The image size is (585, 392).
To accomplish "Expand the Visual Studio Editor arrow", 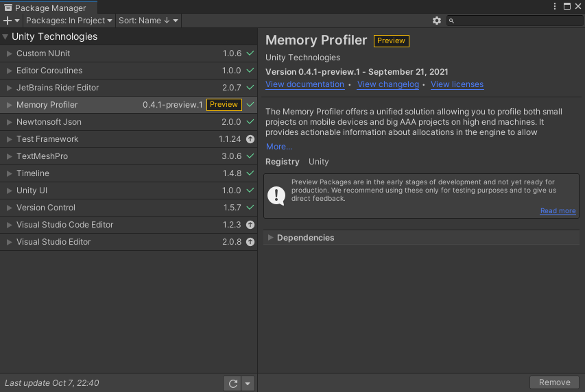I will (10, 243).
